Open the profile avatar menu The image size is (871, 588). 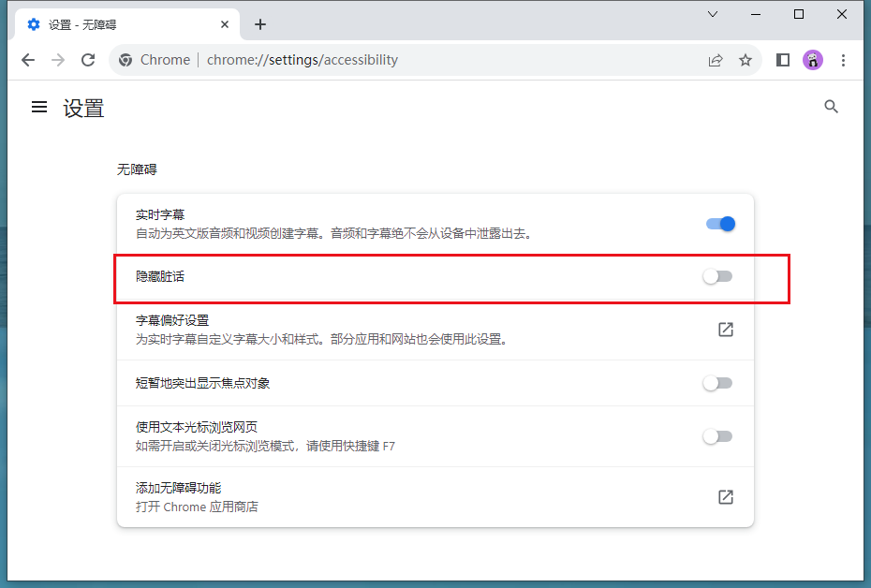point(813,60)
